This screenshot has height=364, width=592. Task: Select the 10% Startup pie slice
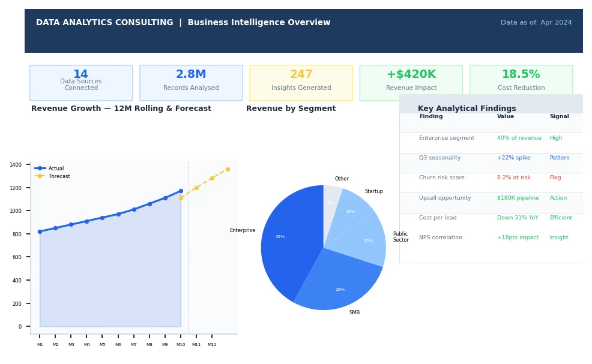click(x=349, y=213)
